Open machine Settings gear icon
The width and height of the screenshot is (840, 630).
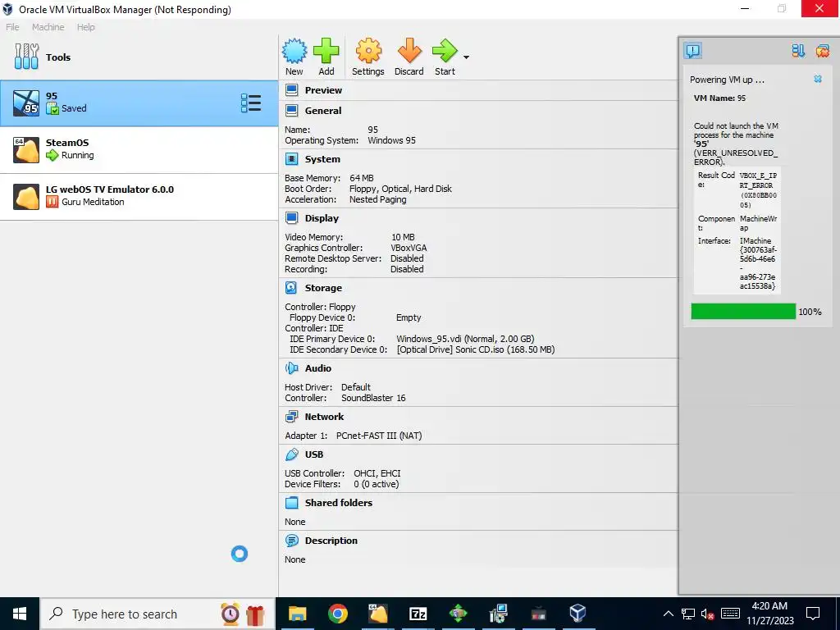pyautogui.click(x=368, y=51)
